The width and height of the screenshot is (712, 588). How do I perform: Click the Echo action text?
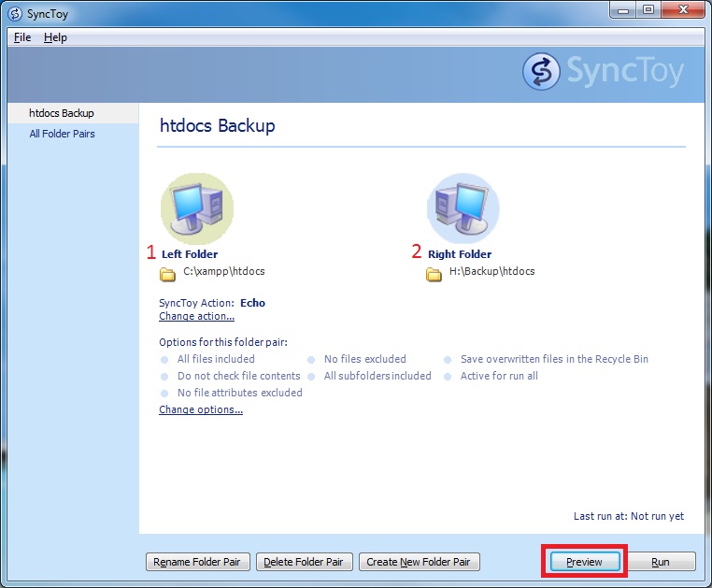pos(253,303)
